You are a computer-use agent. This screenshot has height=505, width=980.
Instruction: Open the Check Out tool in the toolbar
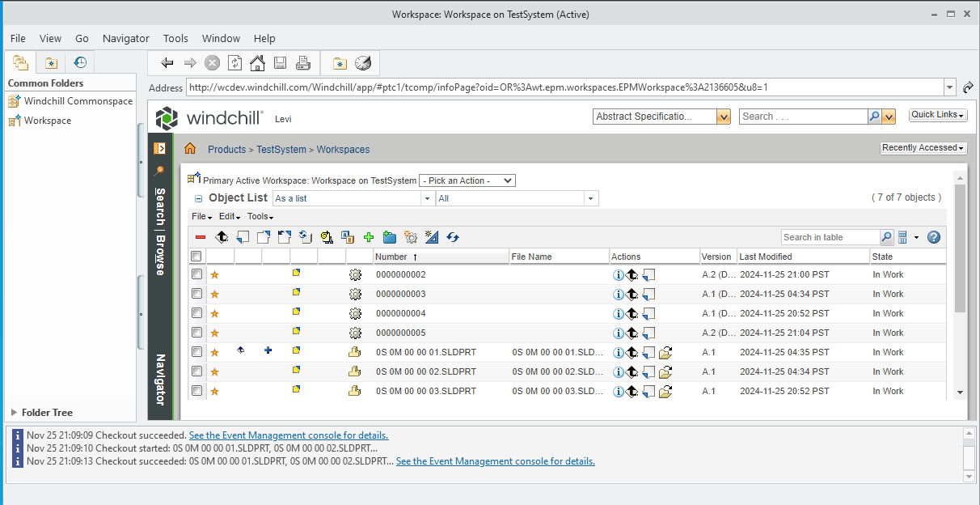[244, 236]
